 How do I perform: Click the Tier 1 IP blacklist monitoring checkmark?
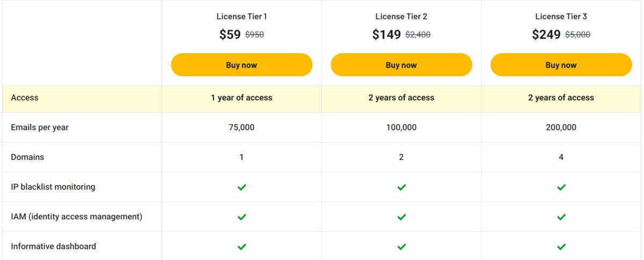point(241,187)
